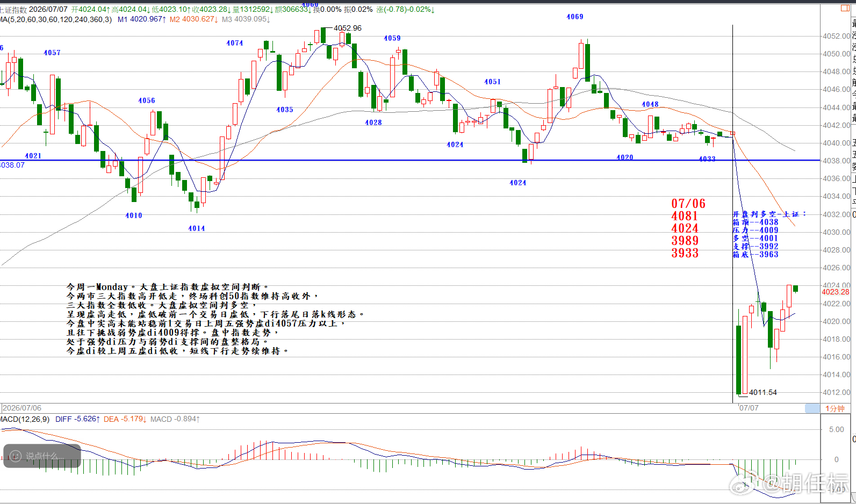
Task: Click the orange panel layout icon
Action: (x=845, y=8)
